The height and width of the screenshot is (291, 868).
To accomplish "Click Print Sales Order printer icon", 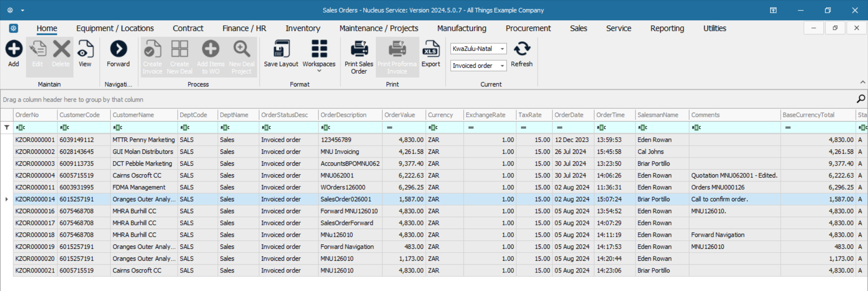I will tap(359, 49).
